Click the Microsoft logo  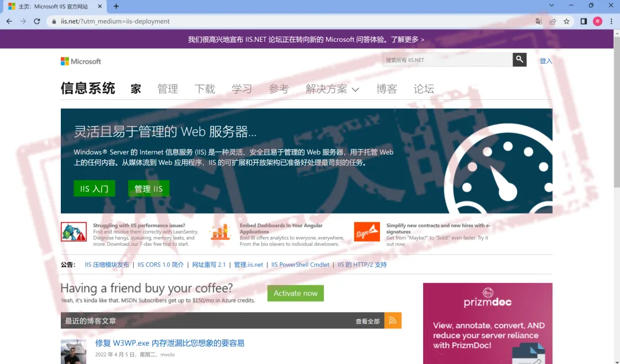[x=81, y=61]
